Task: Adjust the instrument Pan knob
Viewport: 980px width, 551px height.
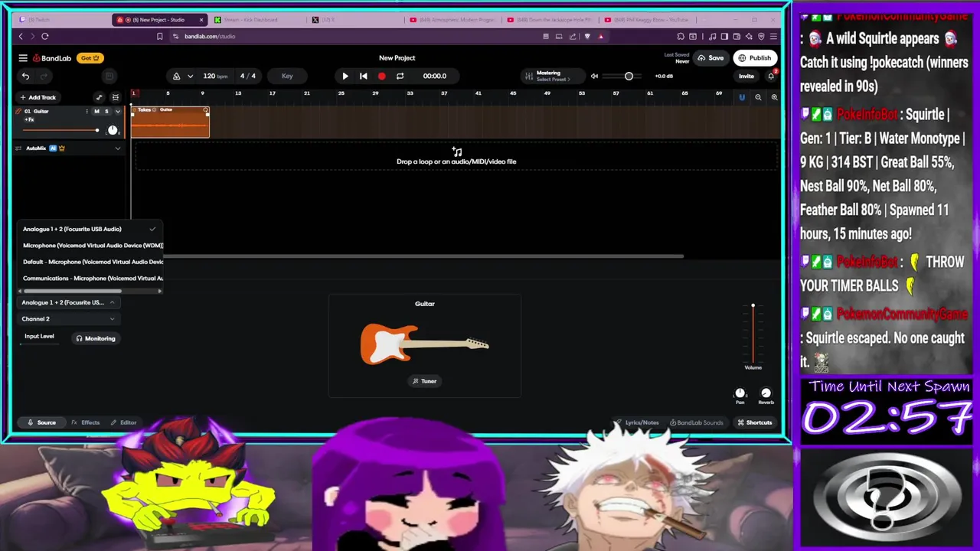Action: [x=740, y=393]
